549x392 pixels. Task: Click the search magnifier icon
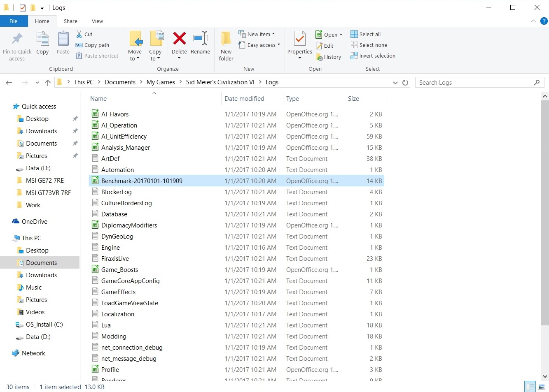coord(537,83)
